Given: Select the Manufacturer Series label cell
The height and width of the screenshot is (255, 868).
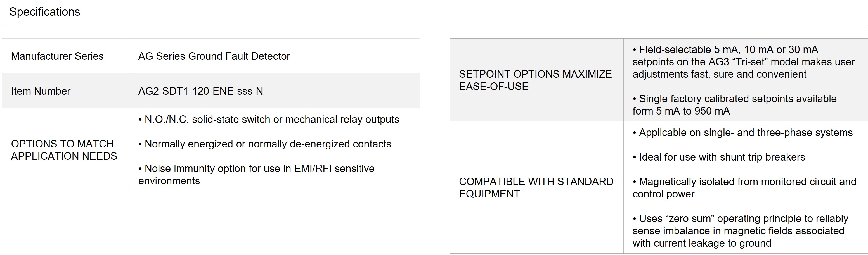Looking at the screenshot, I should (57, 56).
